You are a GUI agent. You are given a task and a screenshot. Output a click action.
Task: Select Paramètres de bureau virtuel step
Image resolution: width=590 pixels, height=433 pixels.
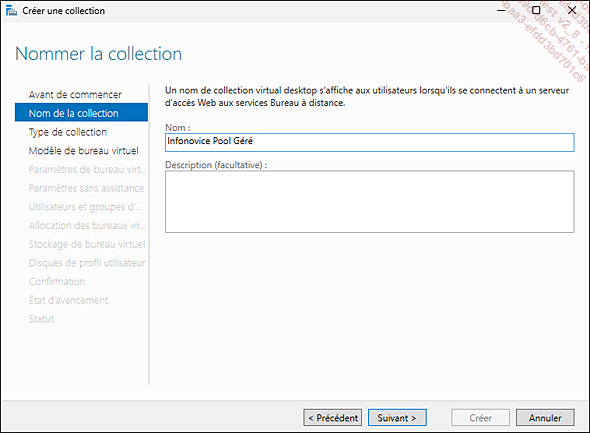click(x=88, y=169)
